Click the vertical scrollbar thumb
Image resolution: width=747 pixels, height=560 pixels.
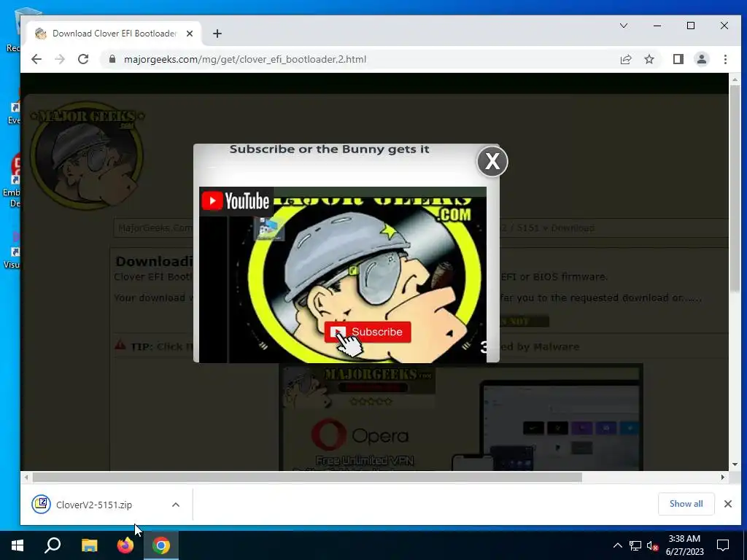point(735,187)
